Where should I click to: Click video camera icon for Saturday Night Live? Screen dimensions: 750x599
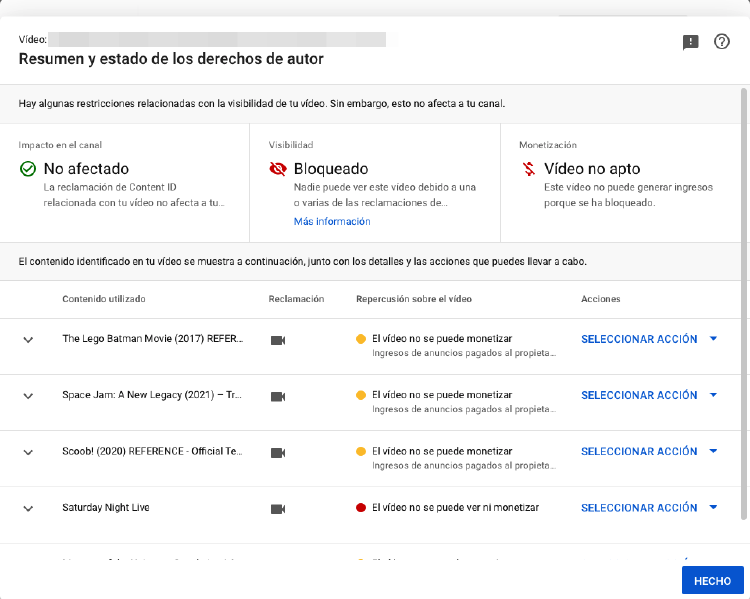[x=278, y=508]
